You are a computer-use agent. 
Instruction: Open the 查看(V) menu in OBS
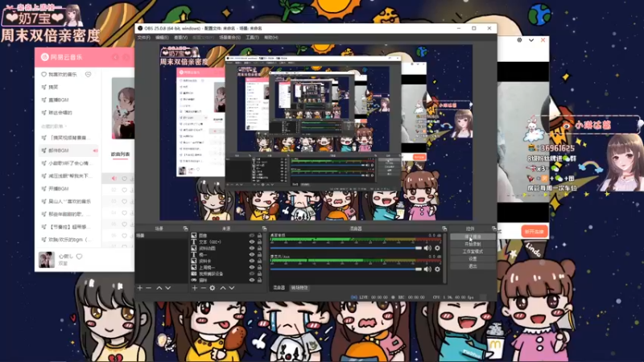point(180,37)
